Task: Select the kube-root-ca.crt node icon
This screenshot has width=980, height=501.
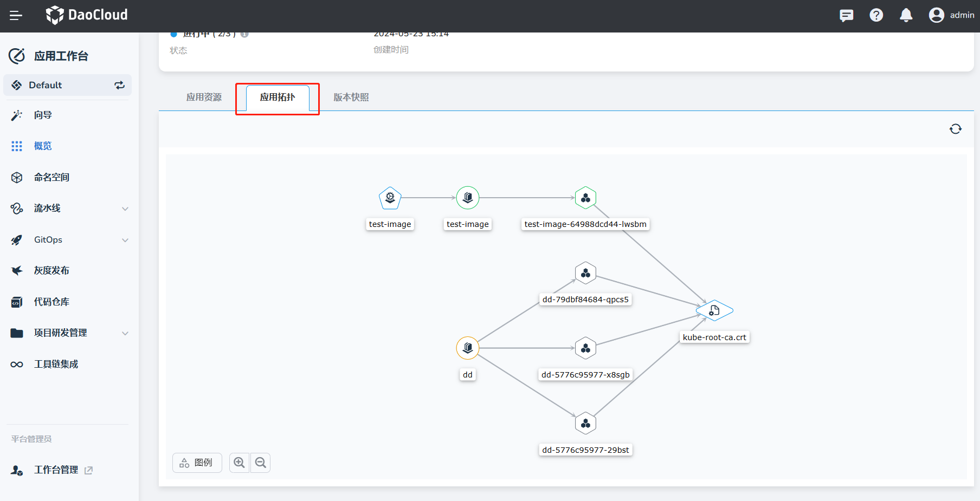Action: tap(714, 310)
